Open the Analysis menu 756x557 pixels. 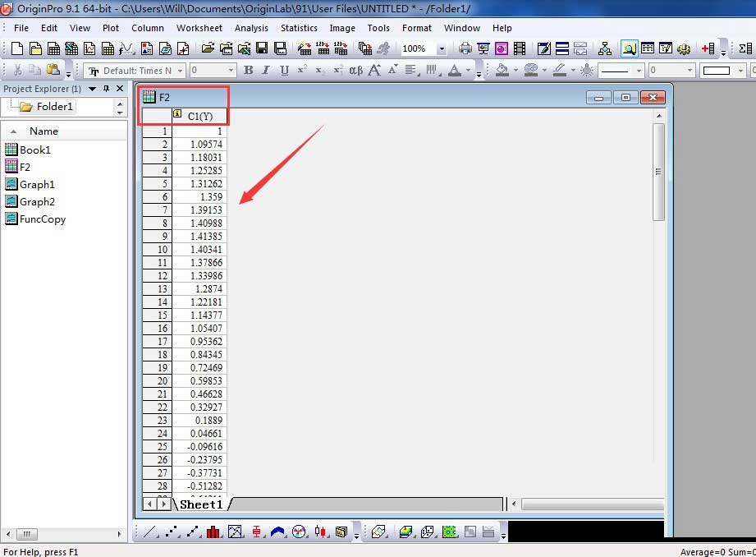pyautogui.click(x=251, y=28)
